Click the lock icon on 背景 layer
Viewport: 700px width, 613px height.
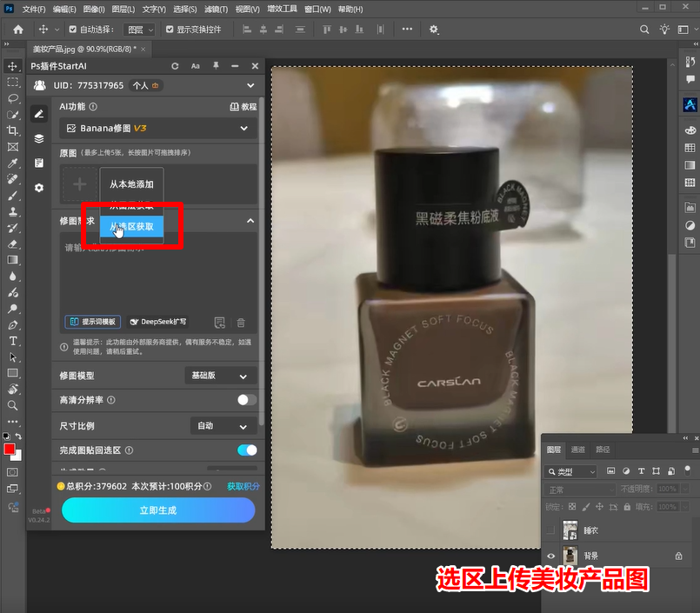coord(678,556)
